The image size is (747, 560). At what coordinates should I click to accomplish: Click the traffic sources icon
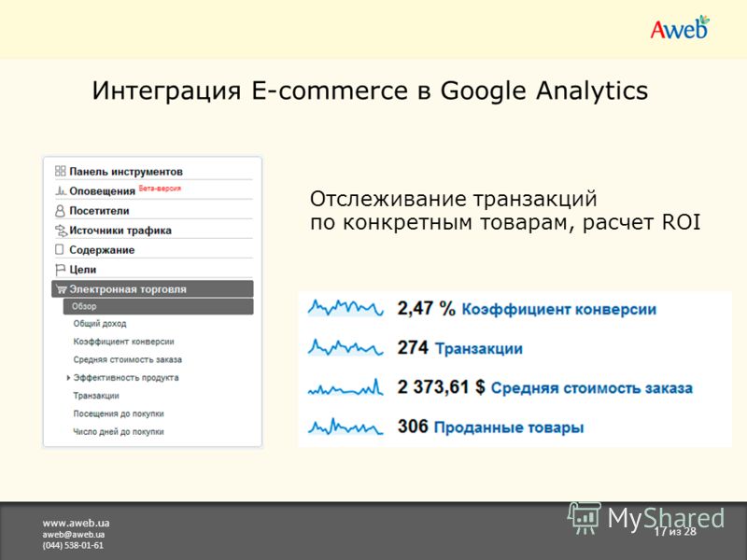(x=61, y=231)
